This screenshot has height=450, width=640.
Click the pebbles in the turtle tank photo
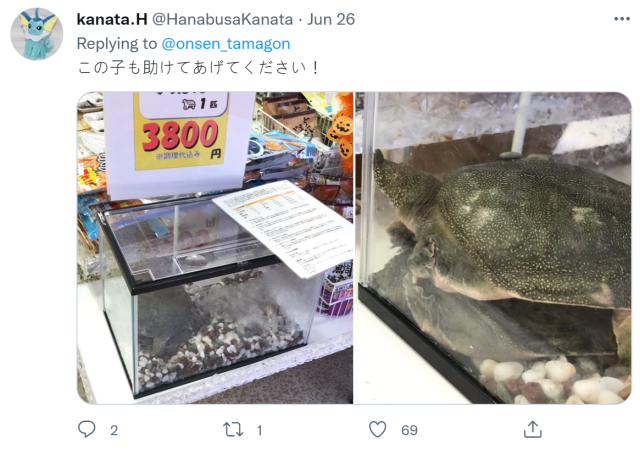(x=553, y=382)
